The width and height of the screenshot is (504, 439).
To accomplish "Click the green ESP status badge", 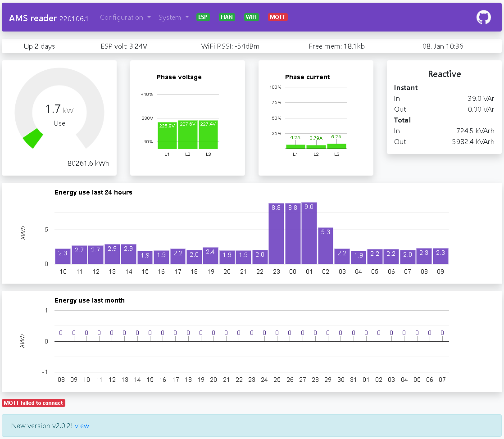I will pyautogui.click(x=203, y=17).
